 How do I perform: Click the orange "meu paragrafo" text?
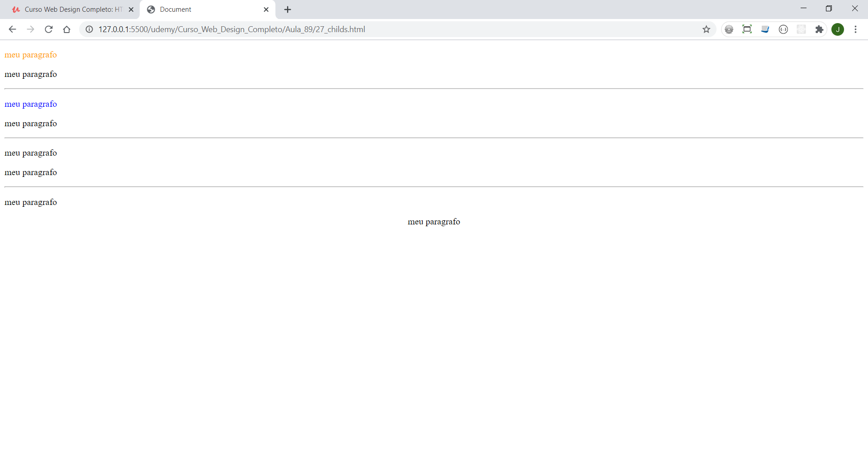[31, 55]
